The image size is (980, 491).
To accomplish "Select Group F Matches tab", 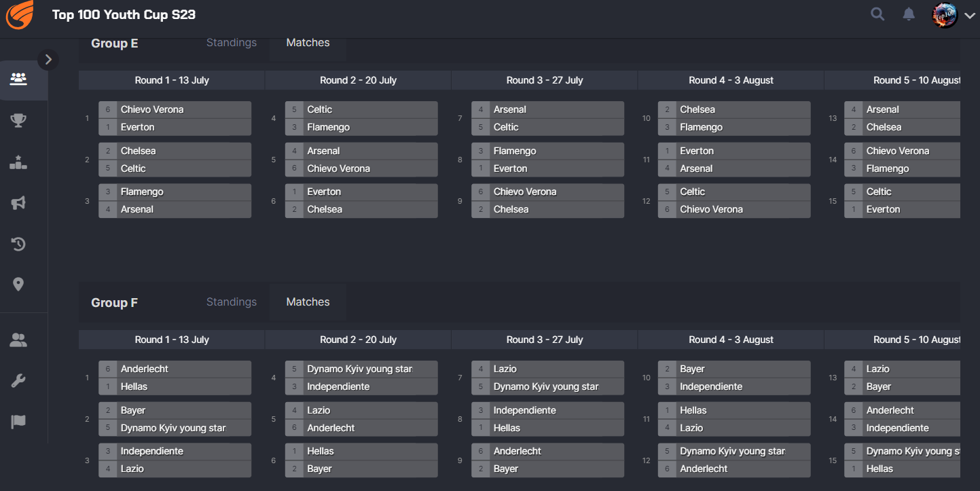I will click(x=308, y=302).
